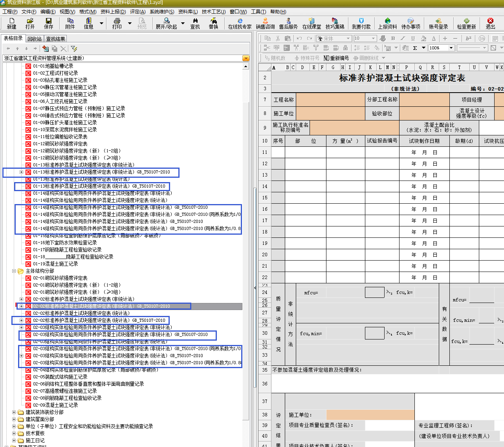Click the Bold formatting icon
This screenshot has height=447, width=504.
[x=393, y=38]
